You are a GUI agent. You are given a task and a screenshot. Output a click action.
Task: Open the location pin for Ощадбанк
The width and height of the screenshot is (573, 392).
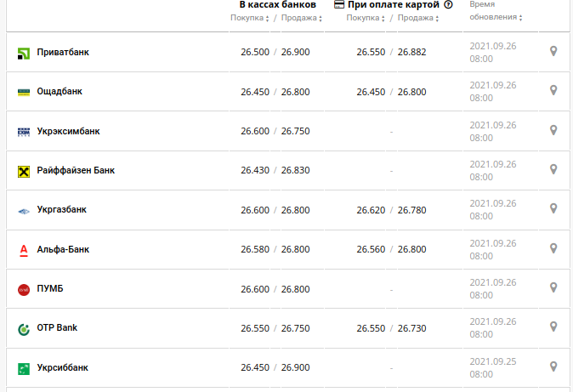(x=553, y=91)
